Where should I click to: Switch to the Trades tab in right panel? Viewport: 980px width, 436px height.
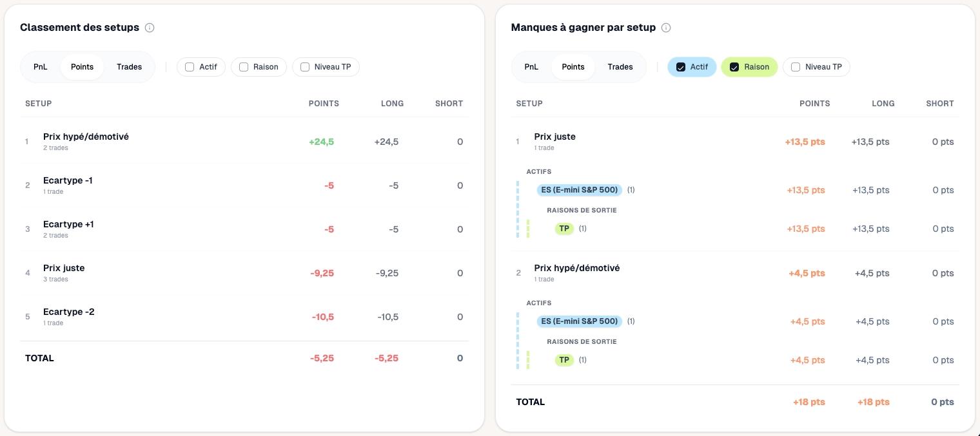(620, 66)
